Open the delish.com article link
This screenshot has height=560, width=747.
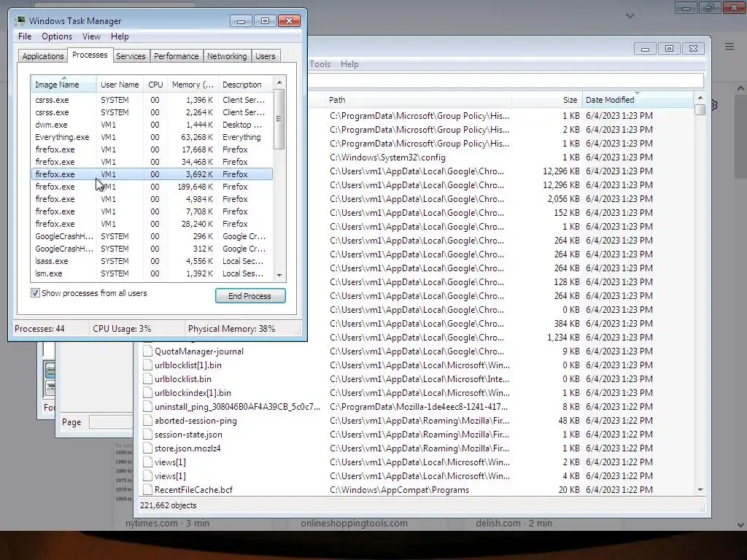pos(514,523)
